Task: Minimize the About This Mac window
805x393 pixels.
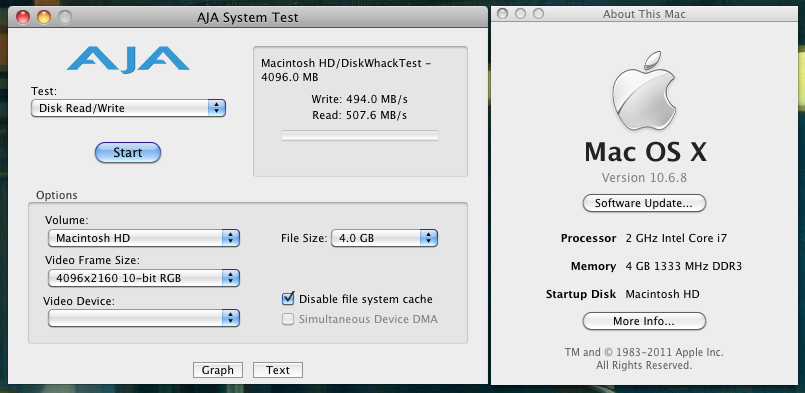Action: 520,14
